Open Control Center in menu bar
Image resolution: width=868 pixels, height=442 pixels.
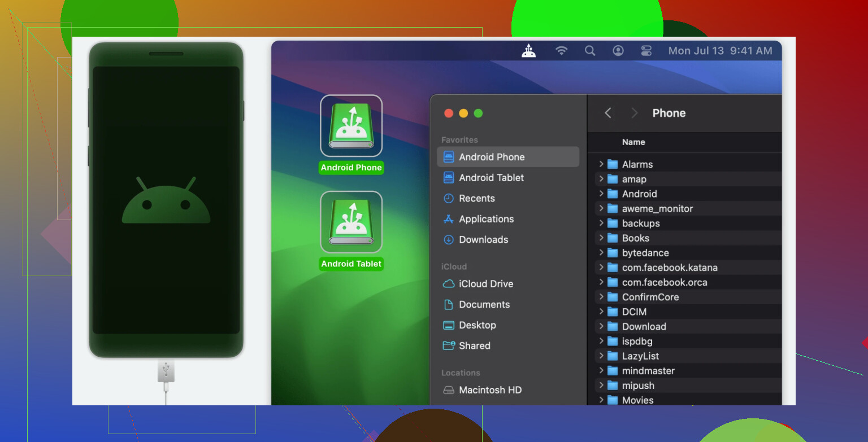click(646, 51)
